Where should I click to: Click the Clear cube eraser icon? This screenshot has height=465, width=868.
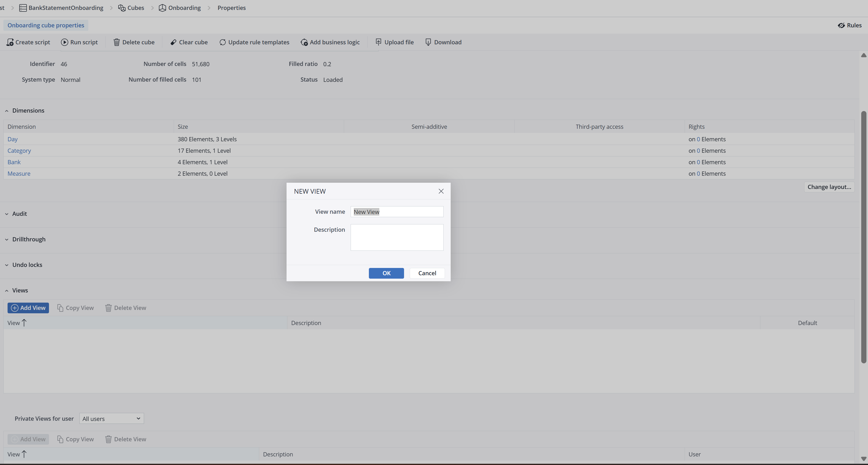click(x=173, y=42)
